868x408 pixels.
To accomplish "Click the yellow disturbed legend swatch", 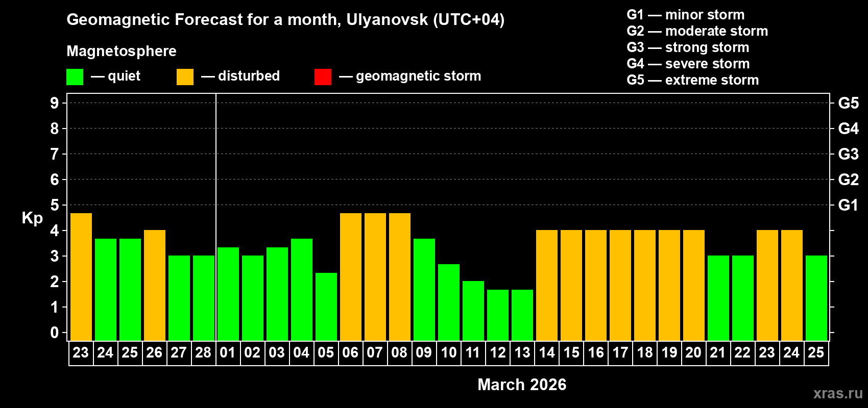I will point(185,77).
